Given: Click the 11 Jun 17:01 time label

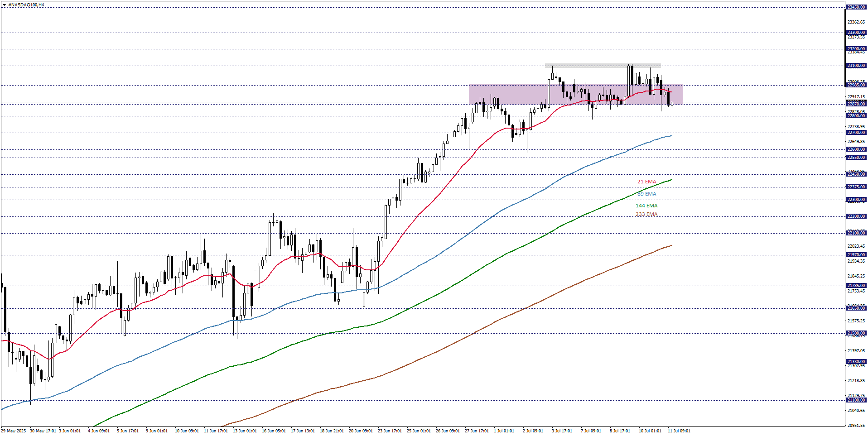Looking at the screenshot, I should tap(216, 431).
